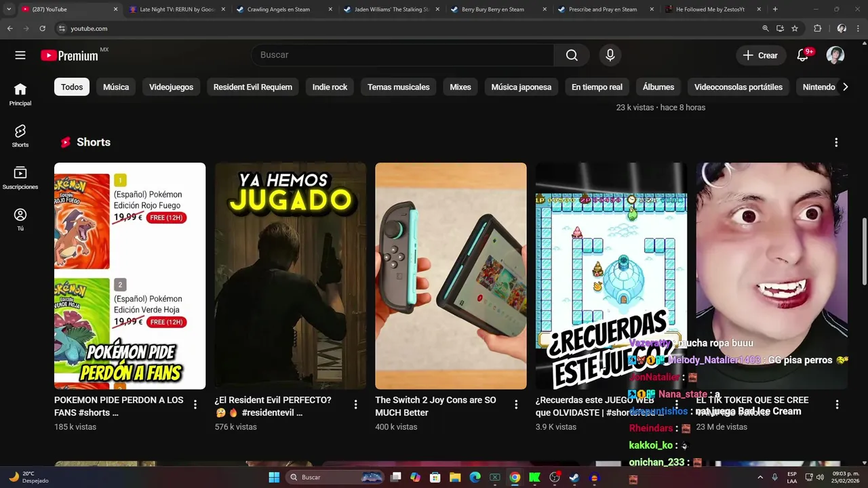Image resolution: width=868 pixels, height=488 pixels.
Task: Click the Crear button
Action: click(761, 56)
